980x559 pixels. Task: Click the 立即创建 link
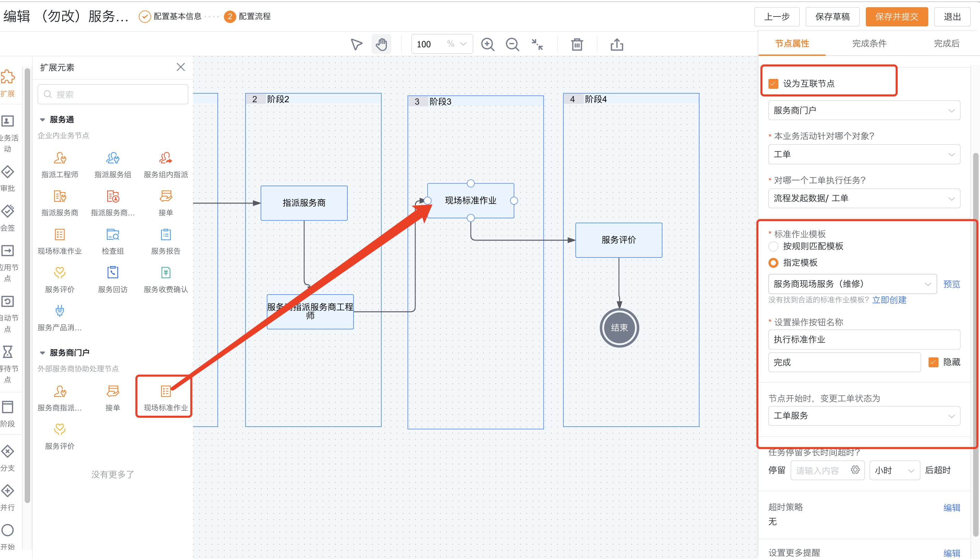(x=889, y=300)
